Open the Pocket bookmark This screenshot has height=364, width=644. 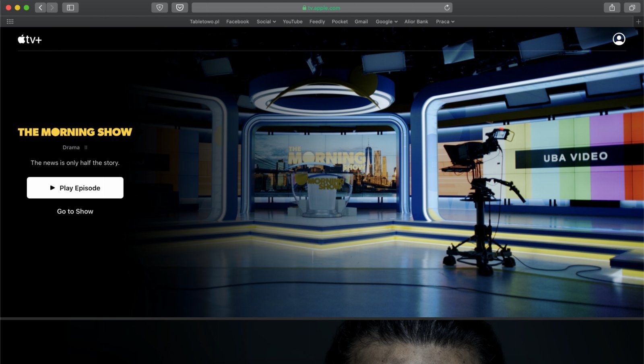[340, 22]
